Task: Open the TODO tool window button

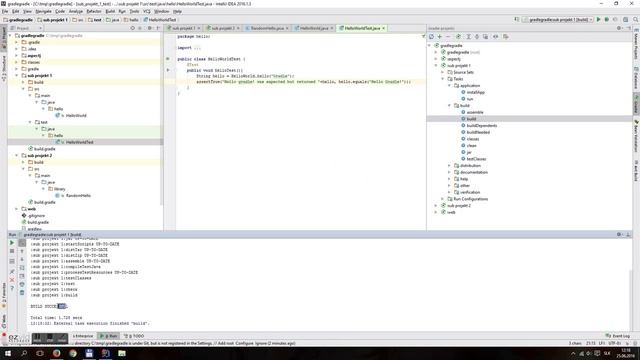Action: pyautogui.click(x=134, y=336)
